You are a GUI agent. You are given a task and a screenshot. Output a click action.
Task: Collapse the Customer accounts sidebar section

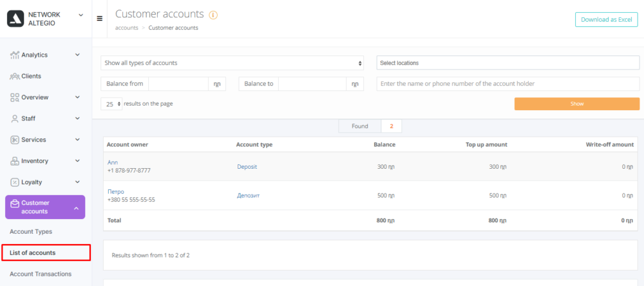(76, 207)
